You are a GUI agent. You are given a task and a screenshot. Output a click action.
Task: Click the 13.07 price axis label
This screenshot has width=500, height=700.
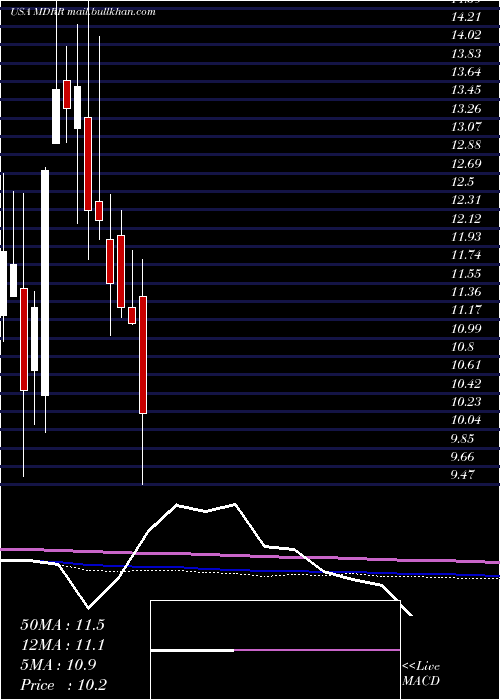[x=466, y=127]
